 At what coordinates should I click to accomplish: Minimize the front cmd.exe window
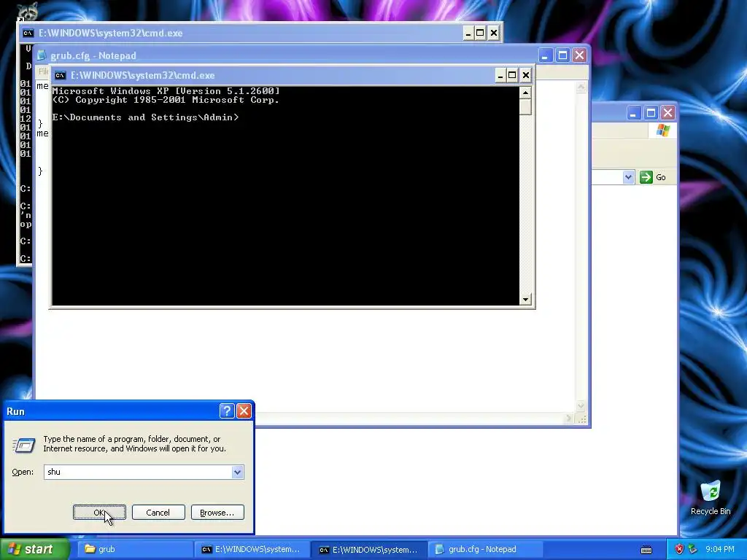[500, 75]
